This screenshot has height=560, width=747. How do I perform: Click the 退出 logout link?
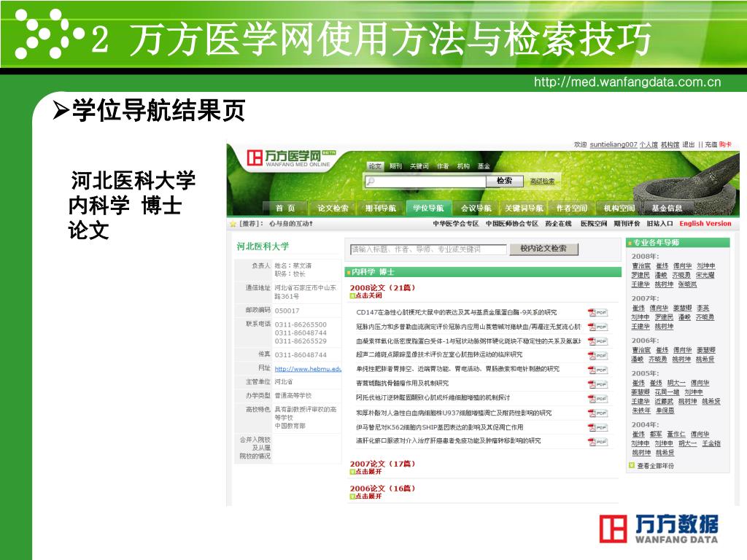pyautogui.click(x=689, y=144)
